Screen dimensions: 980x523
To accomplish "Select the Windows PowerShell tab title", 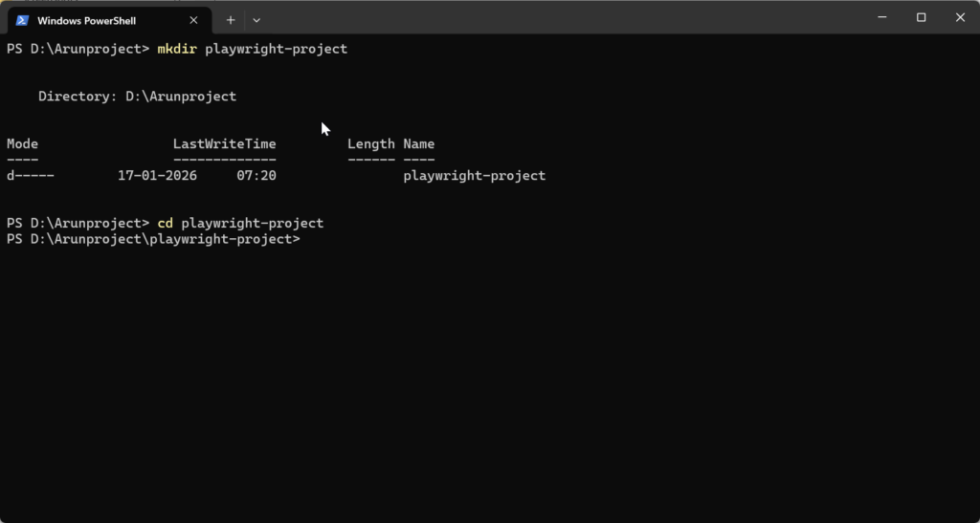I will pyautogui.click(x=86, y=20).
